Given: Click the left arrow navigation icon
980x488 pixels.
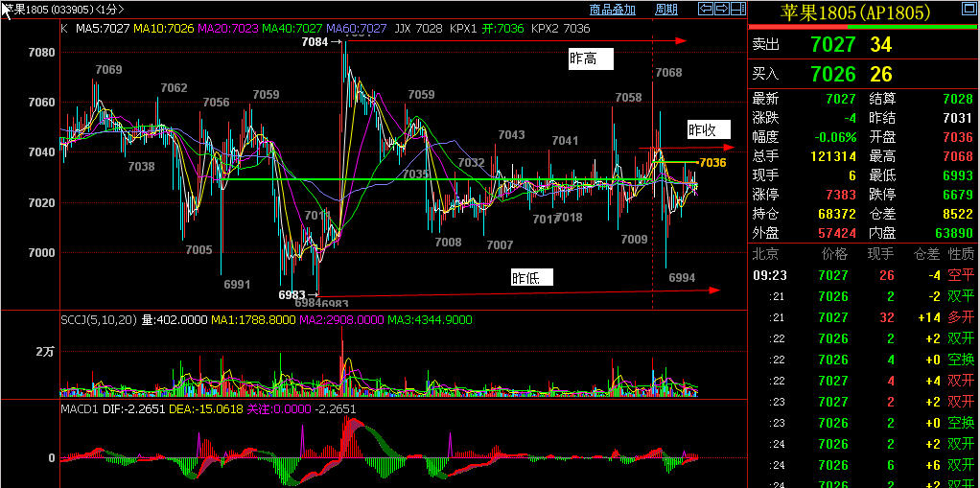Looking at the screenshot, I should [705, 9].
